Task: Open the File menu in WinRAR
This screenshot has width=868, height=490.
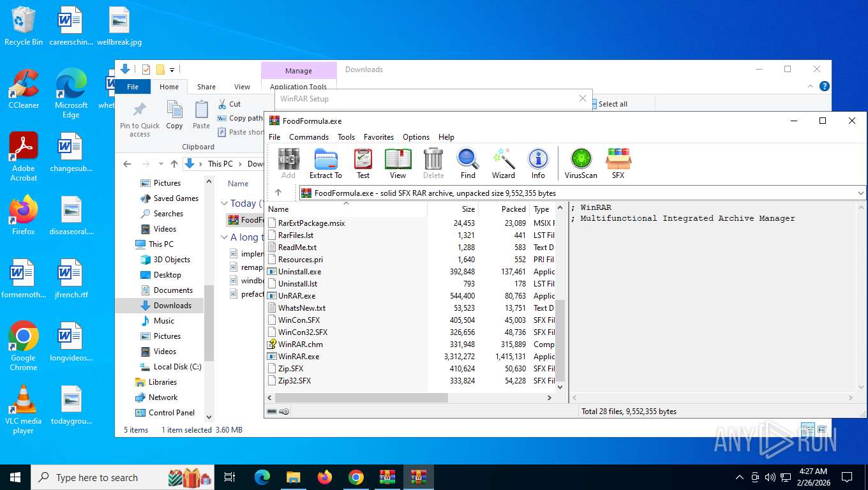Action: [274, 137]
